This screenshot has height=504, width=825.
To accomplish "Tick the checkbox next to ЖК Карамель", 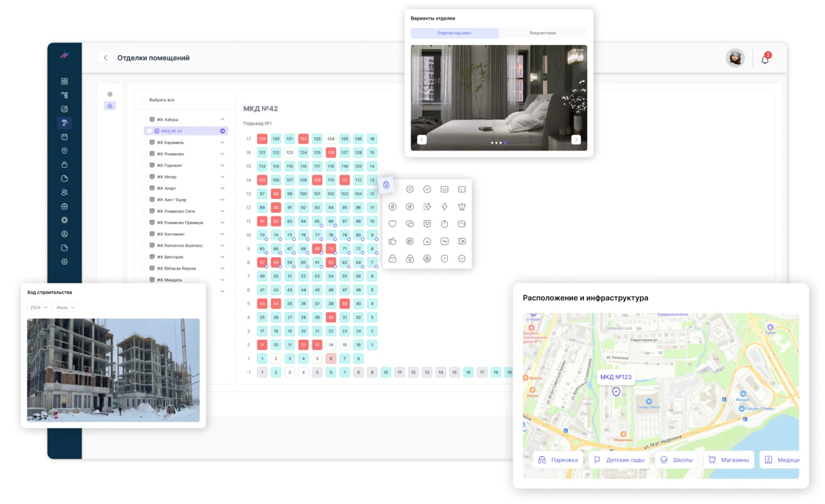I will 145,143.
